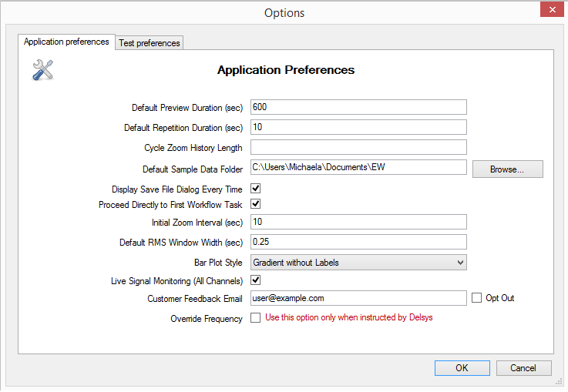The image size is (568, 392).
Task: Click the Default Sample Data Folder path field
Action: click(358, 167)
